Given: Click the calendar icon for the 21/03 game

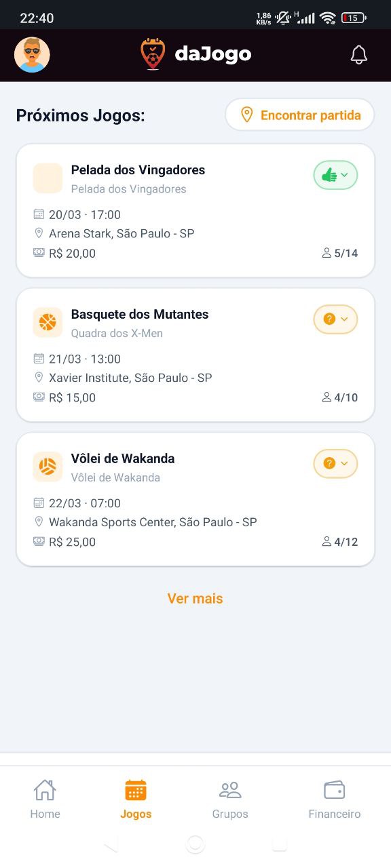Looking at the screenshot, I should tap(39, 358).
